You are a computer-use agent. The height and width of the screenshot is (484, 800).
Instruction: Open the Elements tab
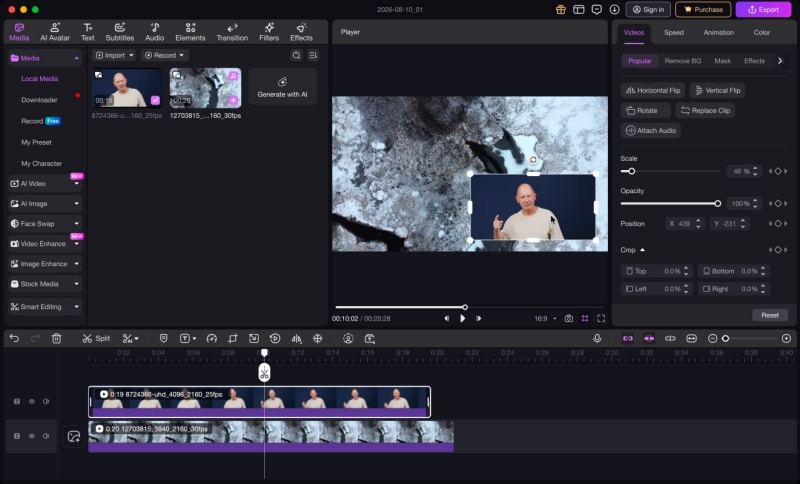[x=190, y=32]
